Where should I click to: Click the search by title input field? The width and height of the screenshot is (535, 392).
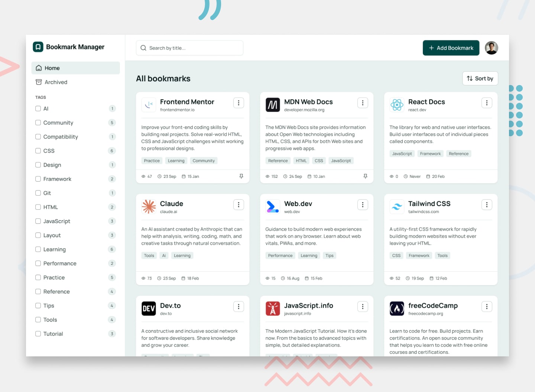pyautogui.click(x=189, y=48)
